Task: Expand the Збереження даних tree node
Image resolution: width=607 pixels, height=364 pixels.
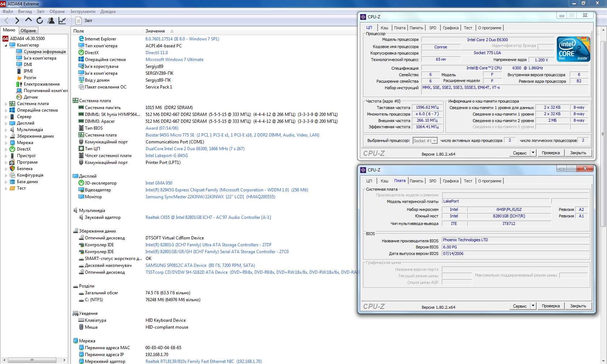Action: (x=6, y=136)
